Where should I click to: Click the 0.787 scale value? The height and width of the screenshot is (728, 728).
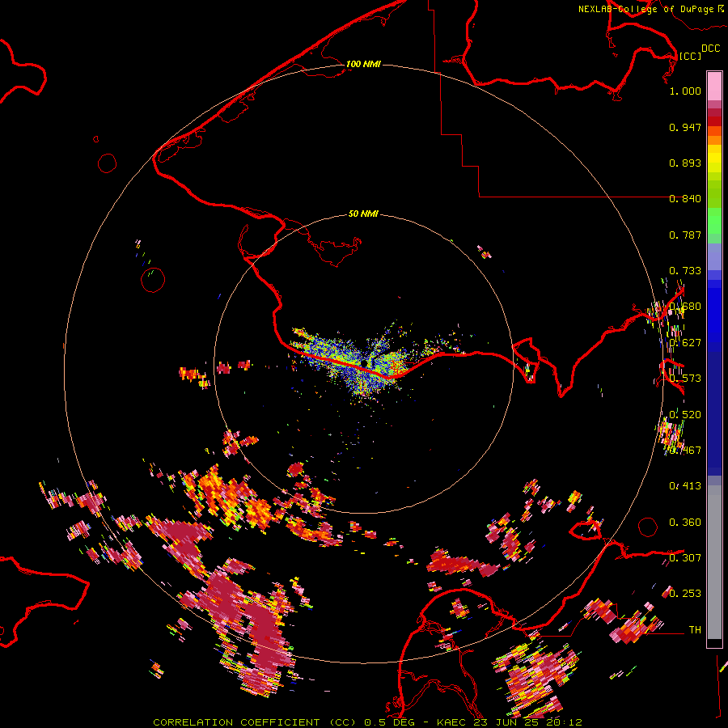(685, 235)
